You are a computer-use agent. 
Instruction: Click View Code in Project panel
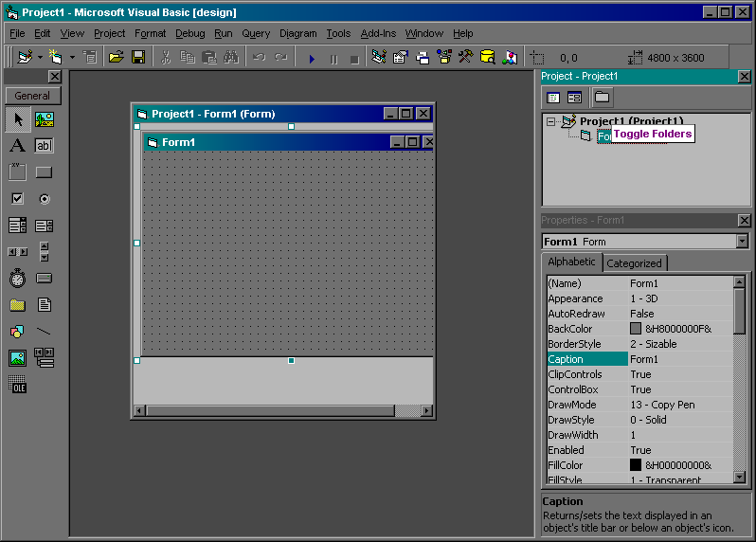(x=553, y=98)
